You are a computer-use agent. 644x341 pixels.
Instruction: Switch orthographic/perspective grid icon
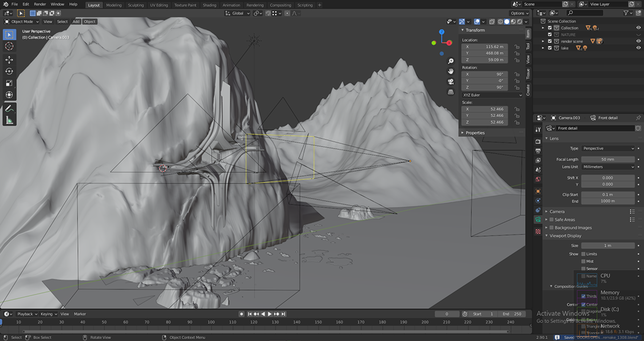point(451,92)
